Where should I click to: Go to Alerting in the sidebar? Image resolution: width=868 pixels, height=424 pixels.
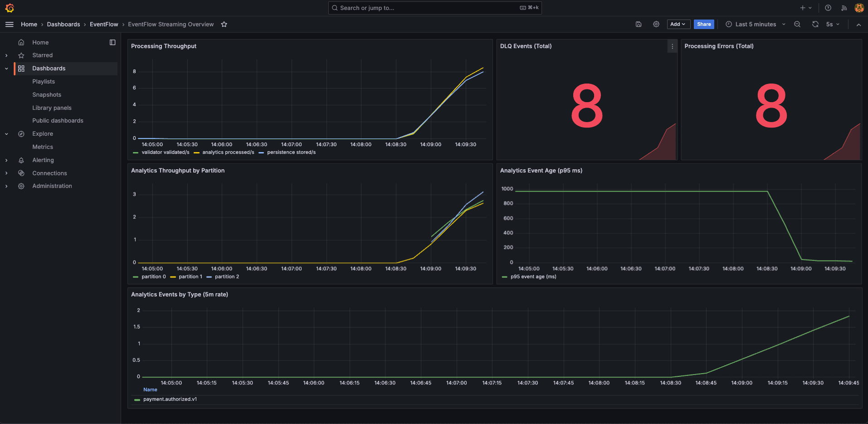43,160
